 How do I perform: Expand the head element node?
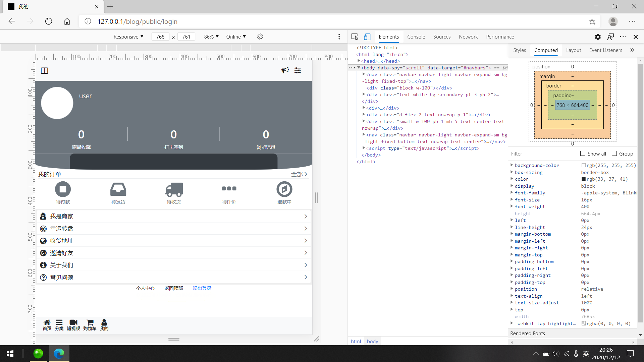point(359,61)
